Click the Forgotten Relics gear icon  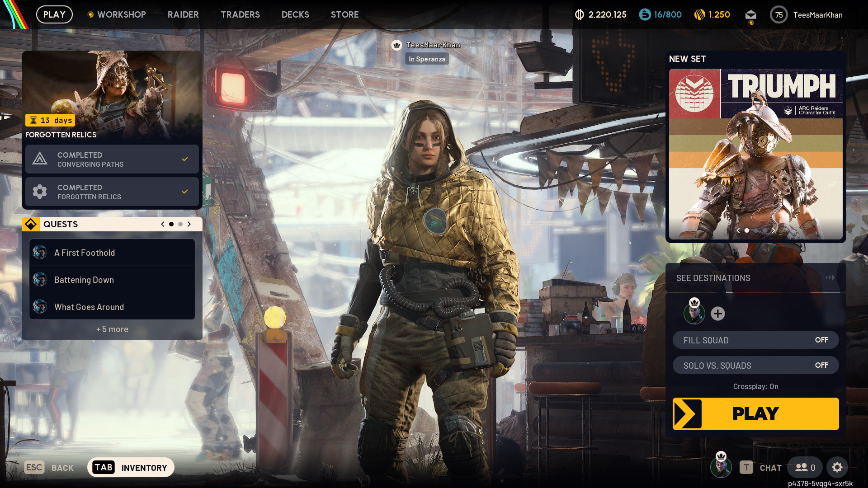(x=40, y=192)
